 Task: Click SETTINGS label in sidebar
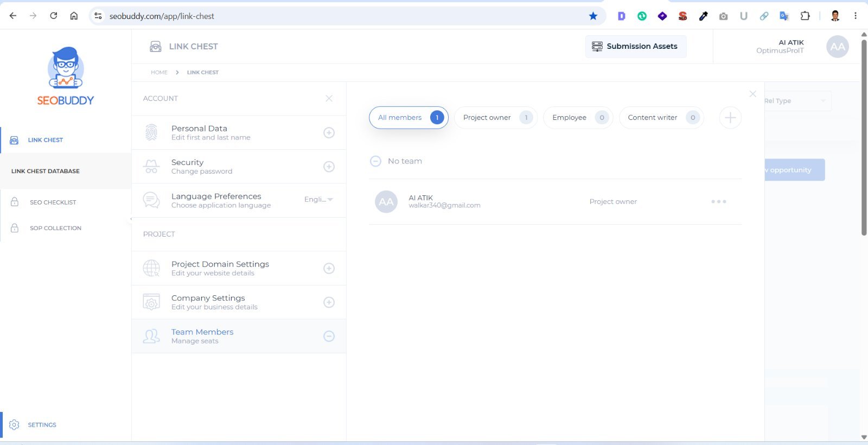click(x=42, y=425)
